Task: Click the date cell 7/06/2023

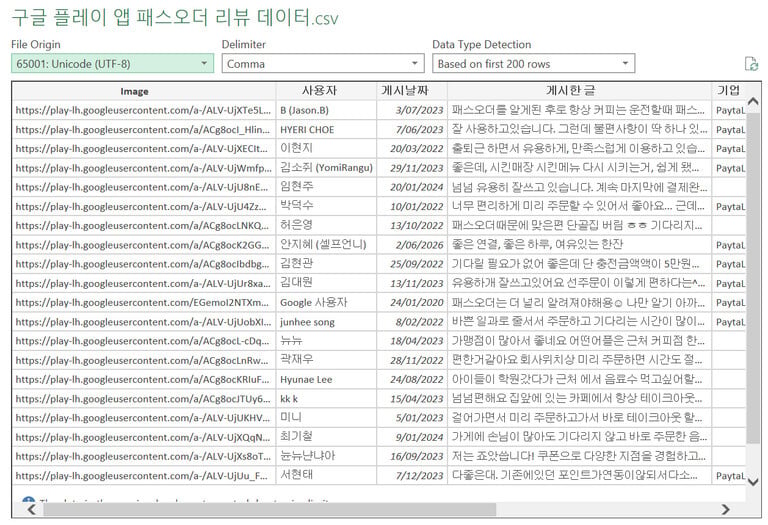Action: coord(412,130)
